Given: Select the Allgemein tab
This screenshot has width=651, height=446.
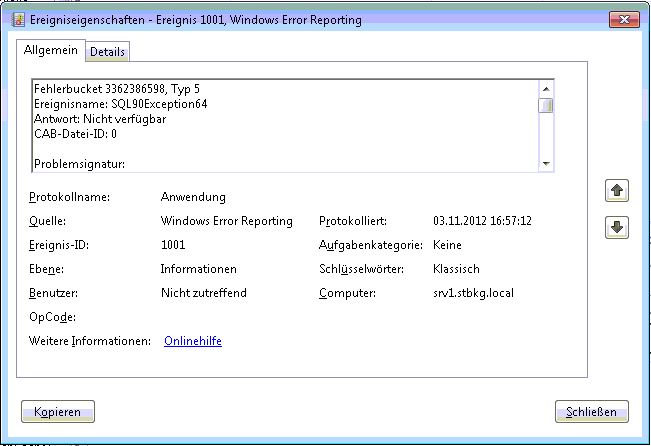Looking at the screenshot, I should pyautogui.click(x=51, y=51).
